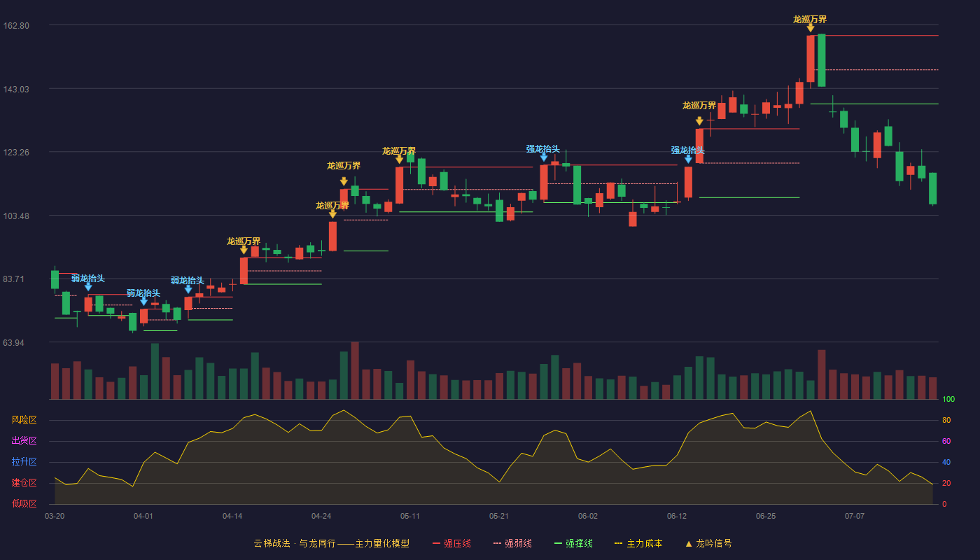Click the 143.03 price axis label
Screen dimensions: 980x560
pos(16,89)
